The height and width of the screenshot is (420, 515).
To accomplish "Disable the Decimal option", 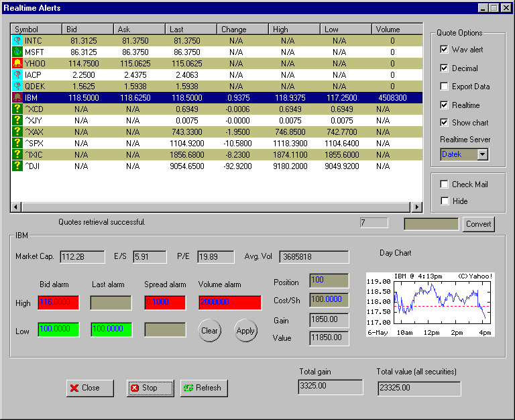I will [444, 68].
